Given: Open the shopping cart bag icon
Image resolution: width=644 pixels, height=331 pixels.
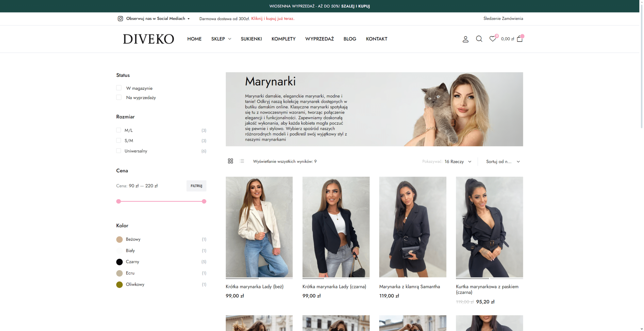Looking at the screenshot, I should 519,39.
